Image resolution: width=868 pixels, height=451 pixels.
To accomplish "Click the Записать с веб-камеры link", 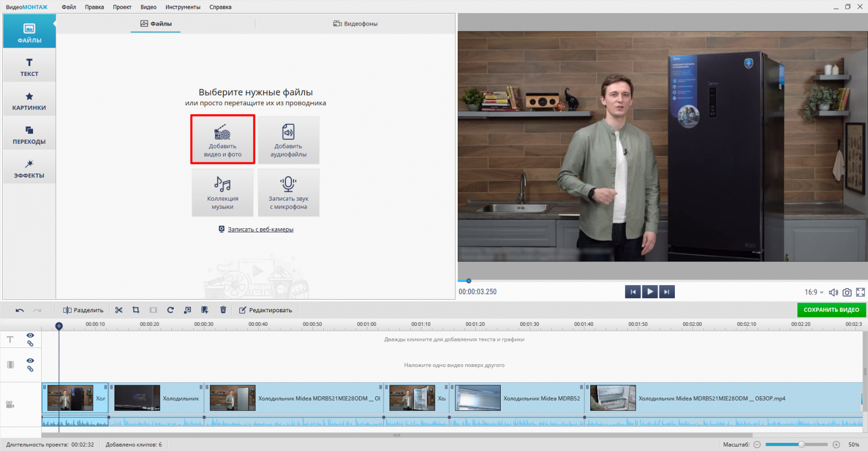I will (x=260, y=229).
